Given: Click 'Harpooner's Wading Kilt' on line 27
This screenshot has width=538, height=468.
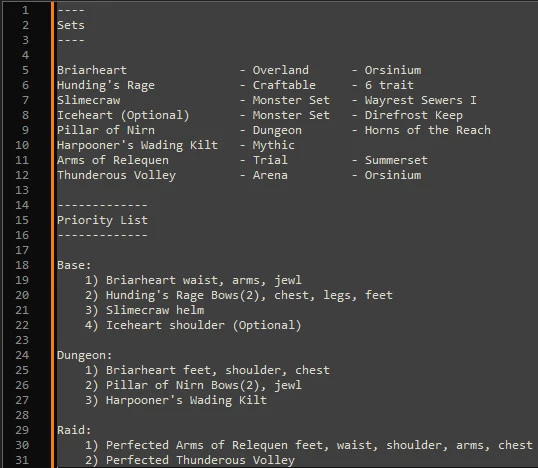Looking at the screenshot, I should click(x=186, y=400).
